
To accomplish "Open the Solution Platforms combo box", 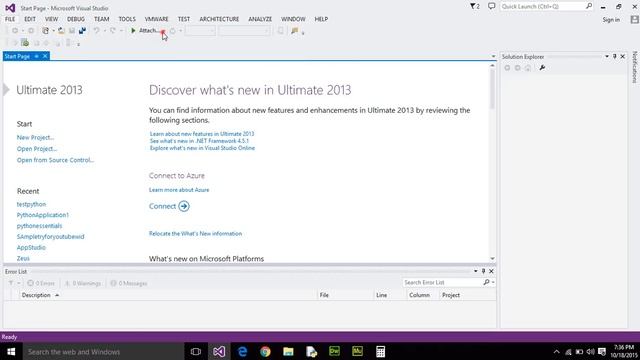I will click(x=244, y=31).
